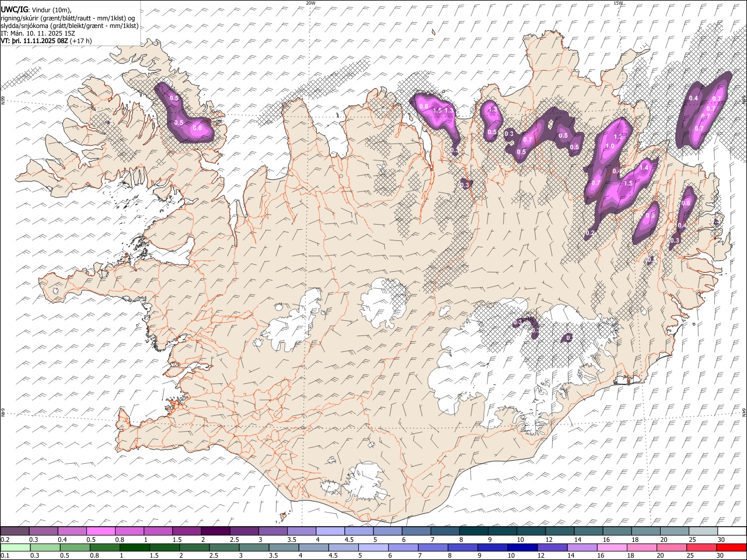The image size is (747, 560).
Task: Click the '1.0' snowfall value on the map
Action: pos(610,146)
